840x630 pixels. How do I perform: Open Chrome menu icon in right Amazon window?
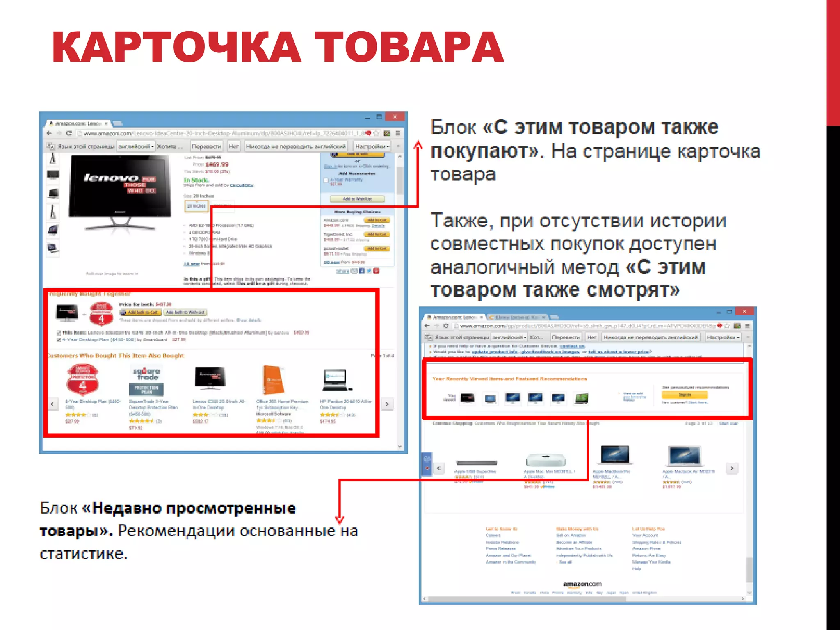pyautogui.click(x=748, y=326)
